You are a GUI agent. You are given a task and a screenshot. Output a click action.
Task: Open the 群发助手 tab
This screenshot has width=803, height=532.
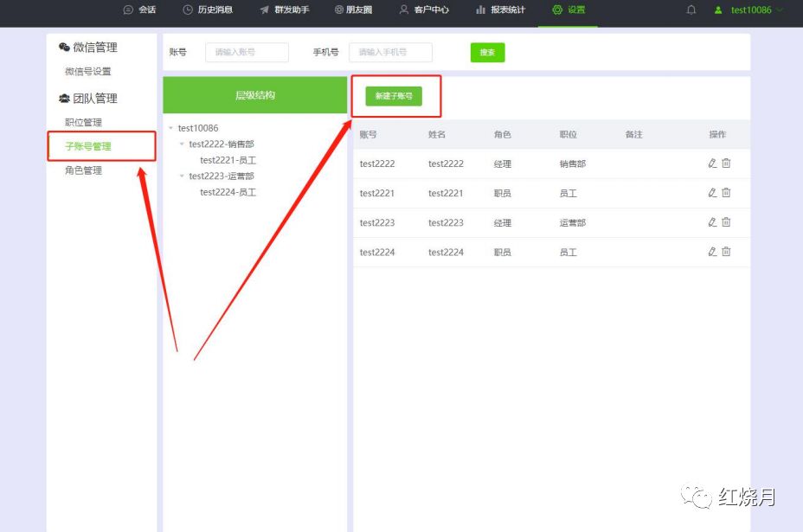coord(284,10)
